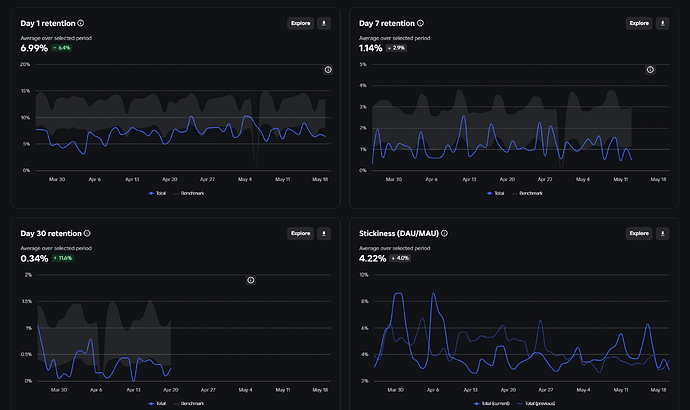This screenshot has width=690, height=410.
Task: Click the 4.22% Stickiness average value
Action: coord(372,259)
